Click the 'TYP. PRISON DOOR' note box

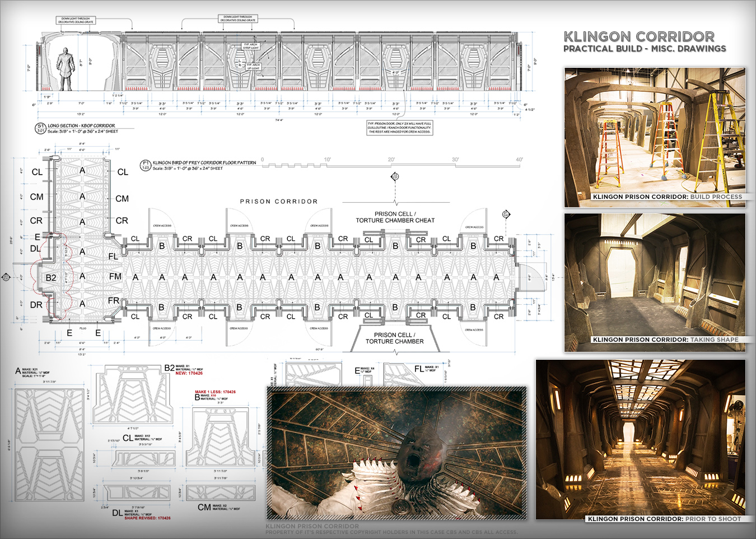(x=399, y=127)
